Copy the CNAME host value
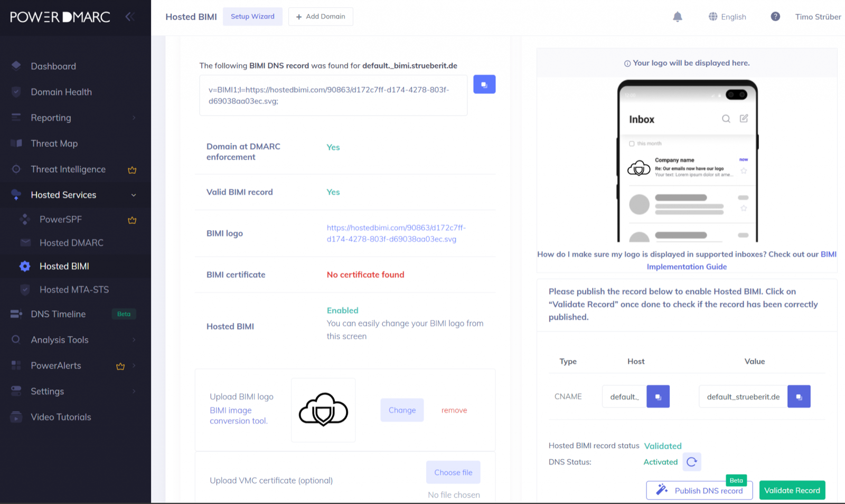Image resolution: width=845 pixels, height=504 pixels. point(658,397)
